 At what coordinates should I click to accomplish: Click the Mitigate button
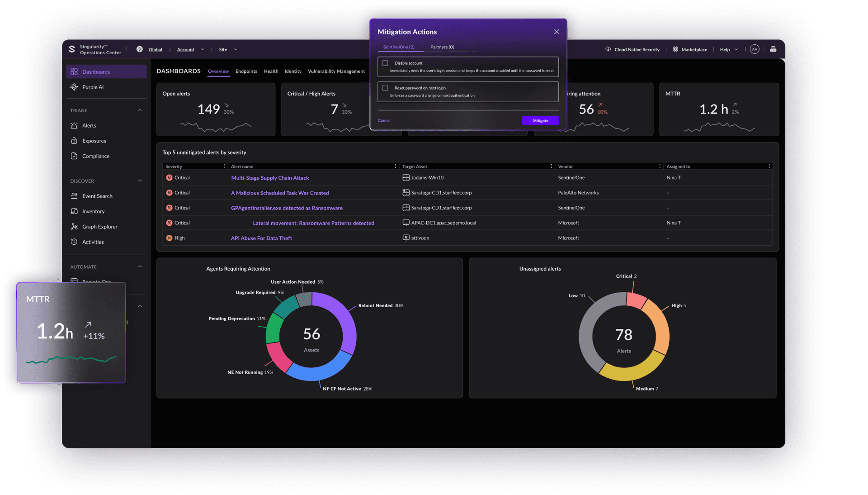tap(540, 120)
